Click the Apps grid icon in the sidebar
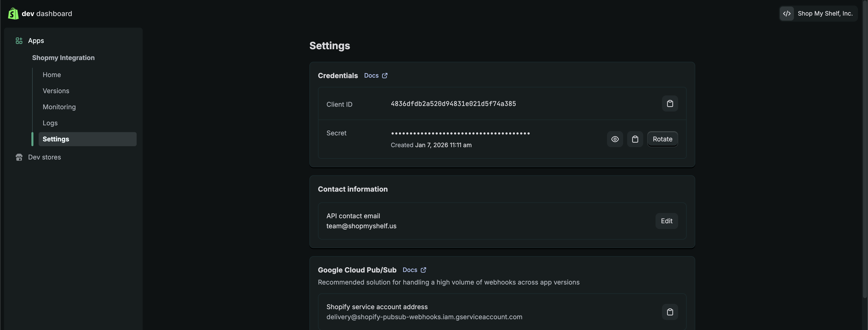 pos(19,40)
